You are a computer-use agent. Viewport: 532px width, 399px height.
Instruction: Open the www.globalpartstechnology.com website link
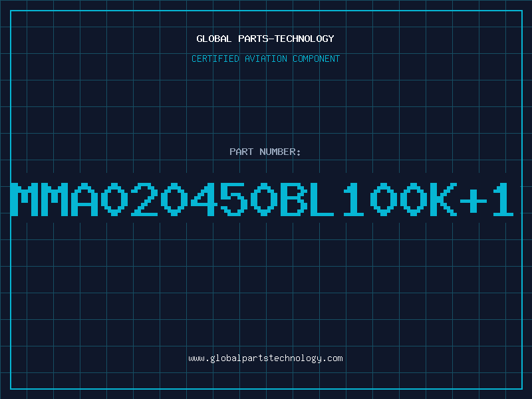coord(265,358)
